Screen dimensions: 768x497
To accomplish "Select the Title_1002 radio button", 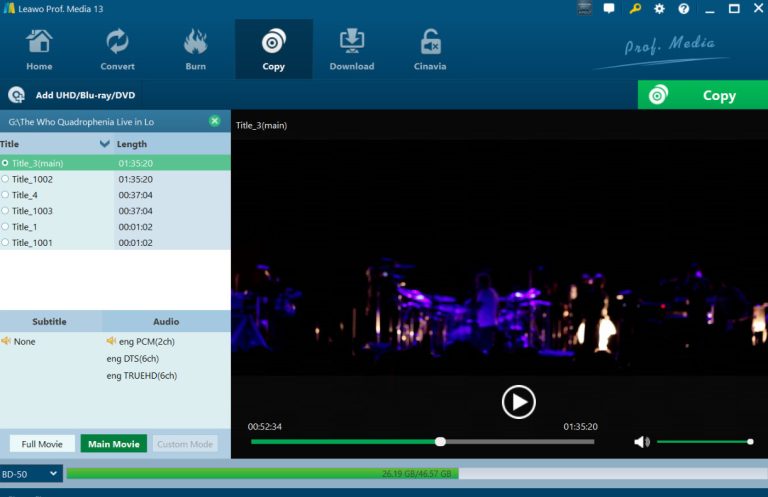I will [x=5, y=179].
